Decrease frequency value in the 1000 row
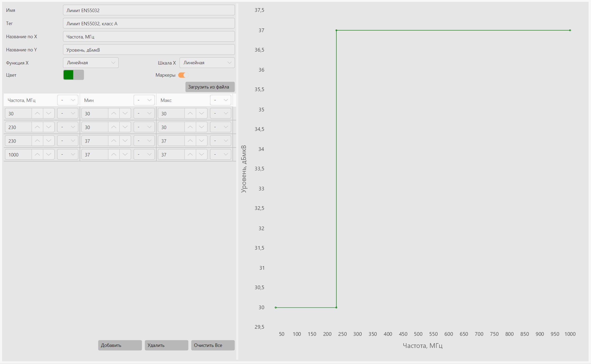This screenshot has width=591, height=364. [49, 154]
